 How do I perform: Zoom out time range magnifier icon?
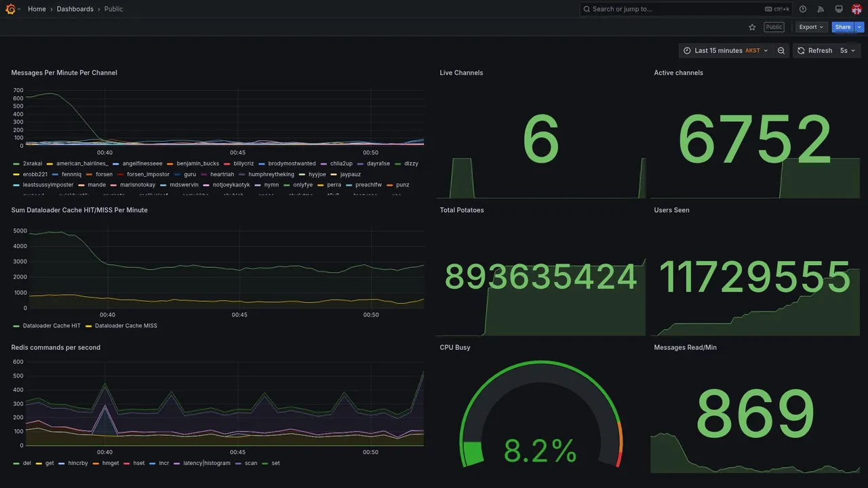click(x=781, y=51)
